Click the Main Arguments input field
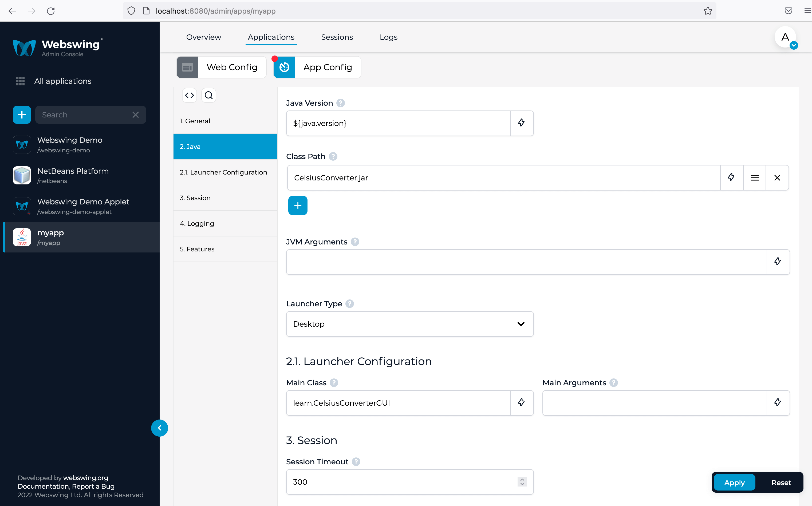This screenshot has height=506, width=812. click(x=655, y=403)
